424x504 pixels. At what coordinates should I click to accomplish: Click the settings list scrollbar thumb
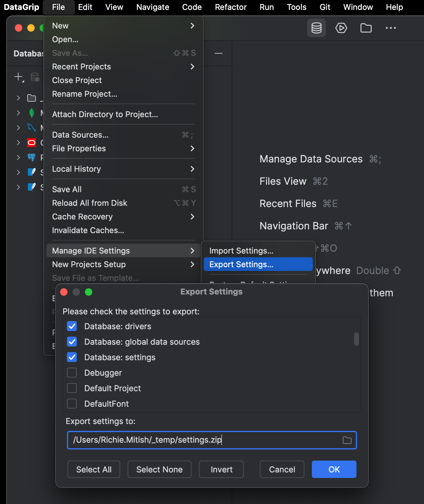[356, 339]
